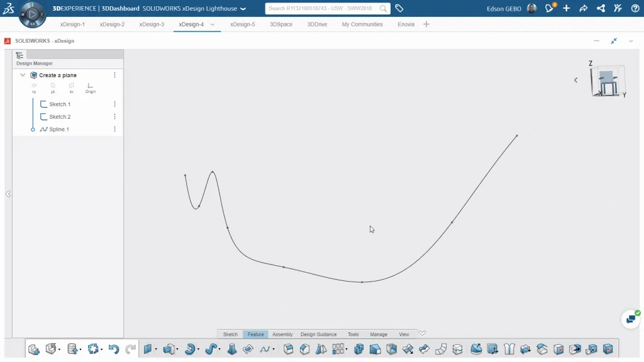Open the SOLIDWORKS xDesign Lighthouse dashboard dropdown
Screen dimensions: 644x362
click(243, 9)
